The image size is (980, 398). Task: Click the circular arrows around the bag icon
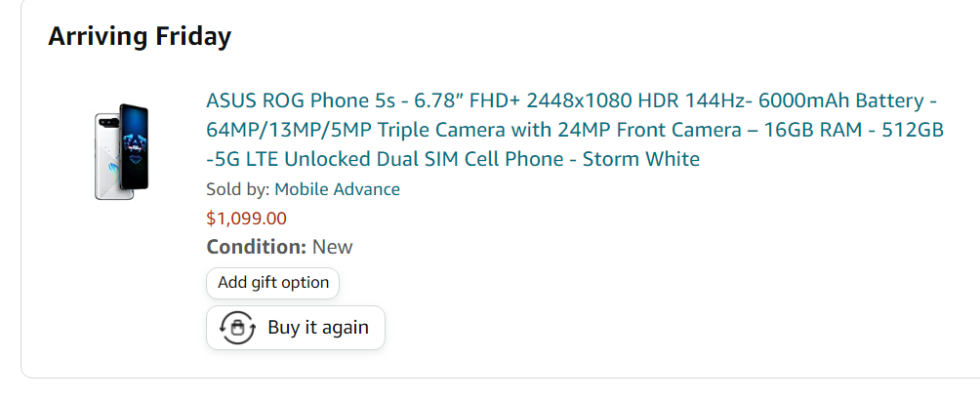(x=237, y=328)
